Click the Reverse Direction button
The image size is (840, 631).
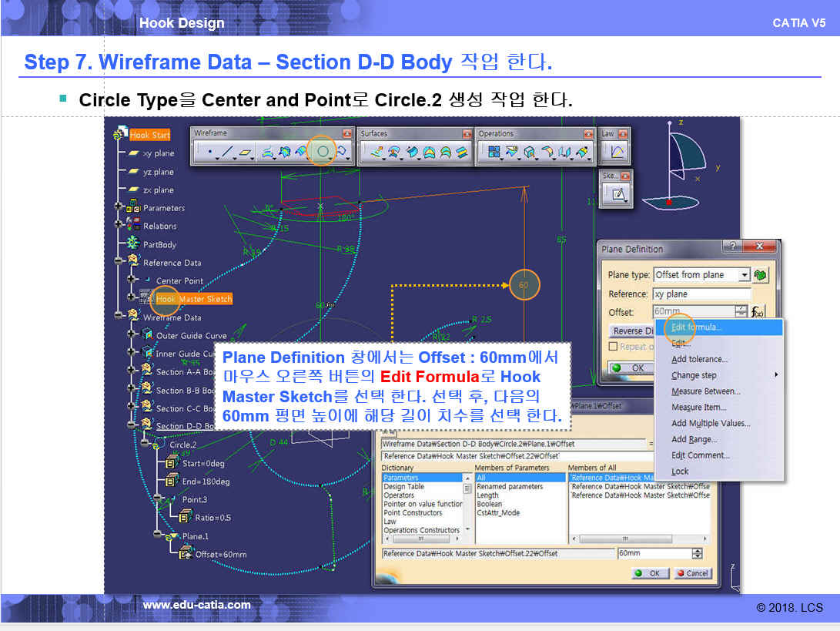click(x=634, y=331)
